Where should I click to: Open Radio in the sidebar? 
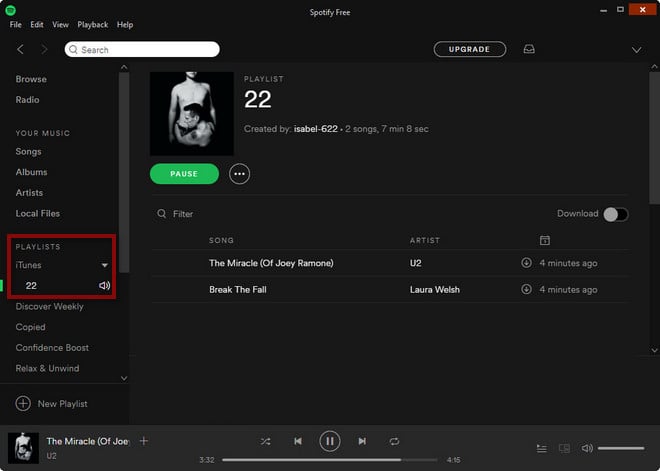tap(27, 100)
